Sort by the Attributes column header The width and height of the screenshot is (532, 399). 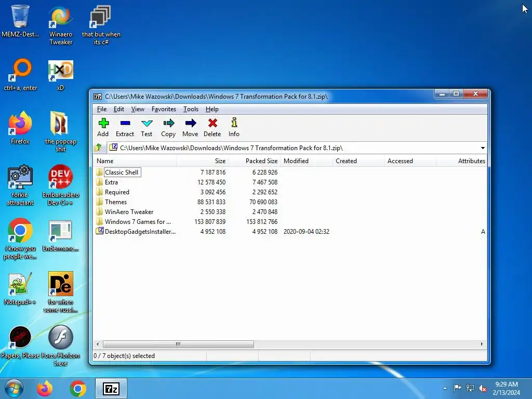coord(462,161)
